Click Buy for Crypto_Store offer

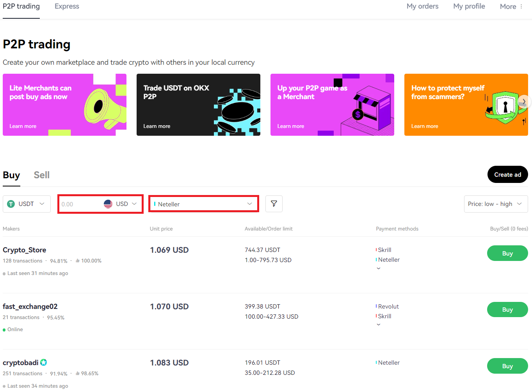click(507, 253)
